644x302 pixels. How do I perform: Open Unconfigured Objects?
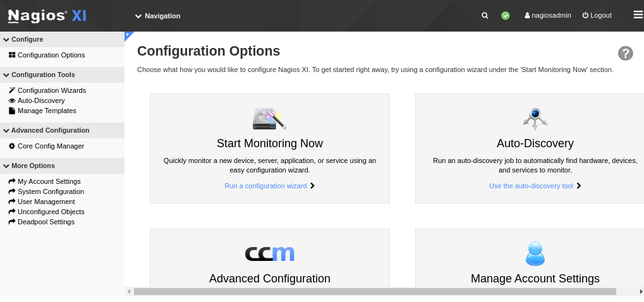pyautogui.click(x=51, y=212)
